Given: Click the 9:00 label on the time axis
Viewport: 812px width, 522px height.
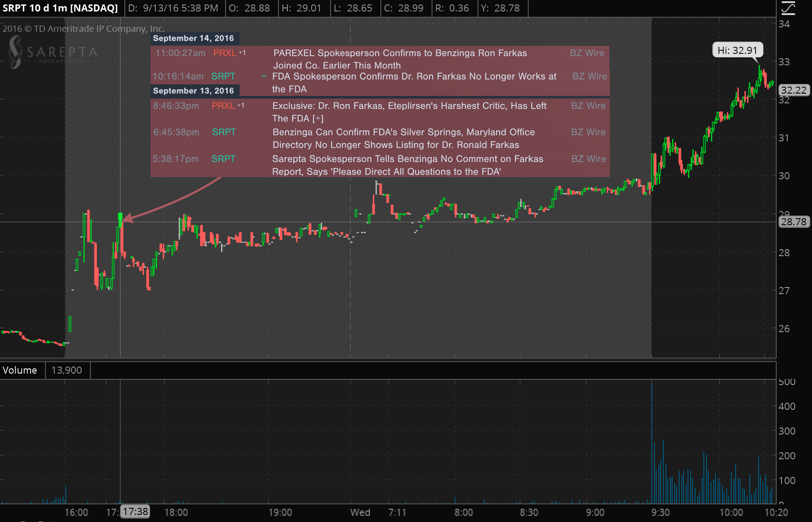Looking at the screenshot, I should tap(595, 512).
